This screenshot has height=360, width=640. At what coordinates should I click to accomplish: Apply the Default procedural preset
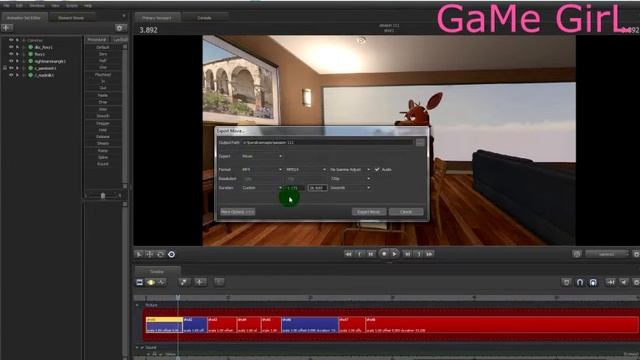pyautogui.click(x=103, y=47)
